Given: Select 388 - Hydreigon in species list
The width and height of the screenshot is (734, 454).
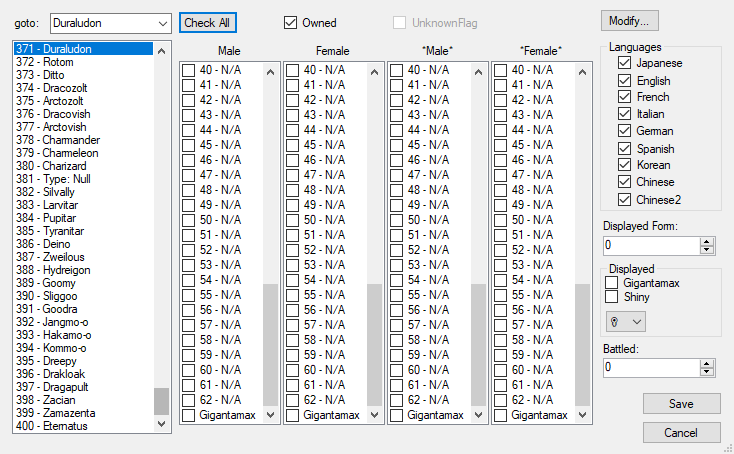Looking at the screenshot, I should pyautogui.click(x=84, y=270).
